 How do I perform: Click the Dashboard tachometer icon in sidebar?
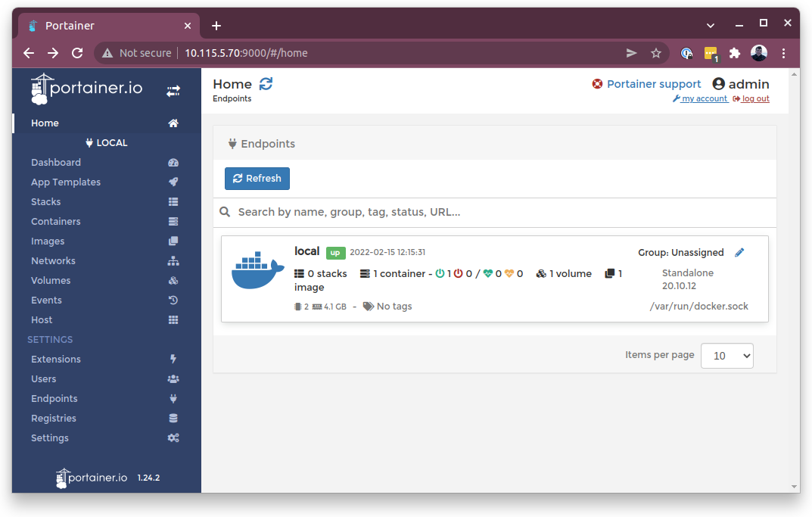pos(173,163)
